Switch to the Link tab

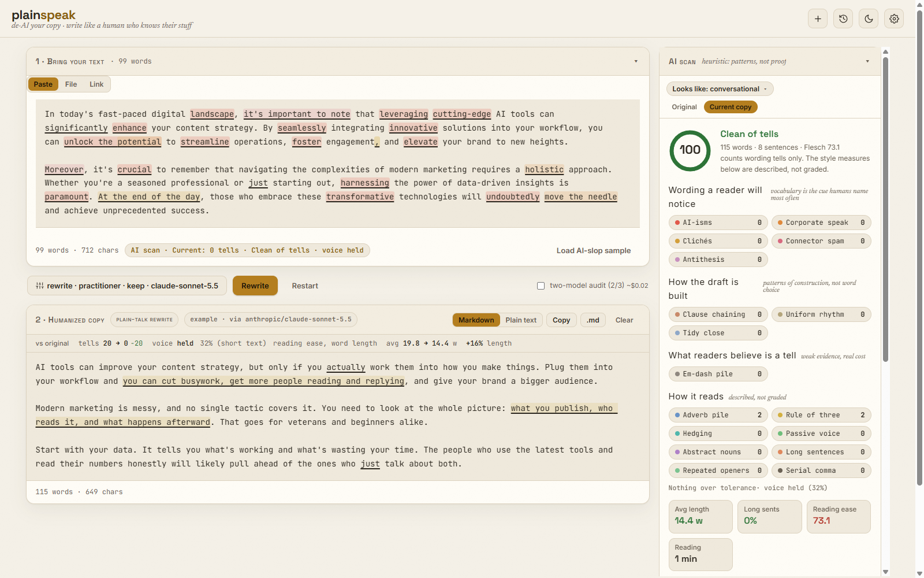coord(96,84)
